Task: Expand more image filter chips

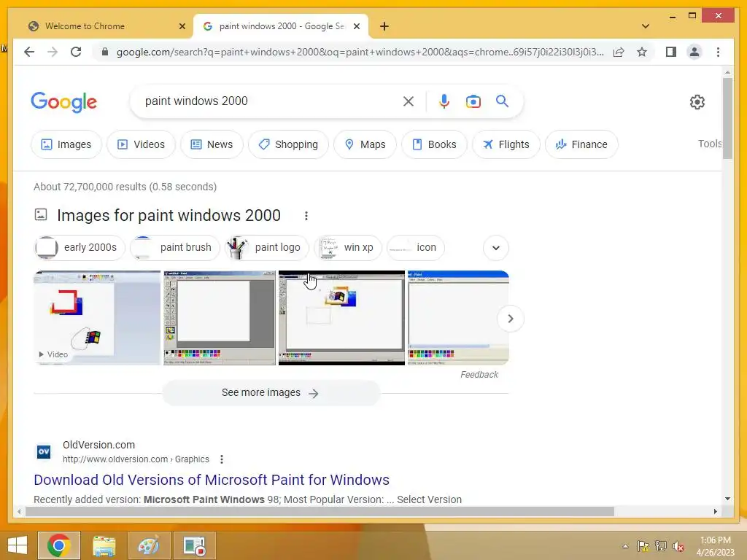Action: (495, 248)
